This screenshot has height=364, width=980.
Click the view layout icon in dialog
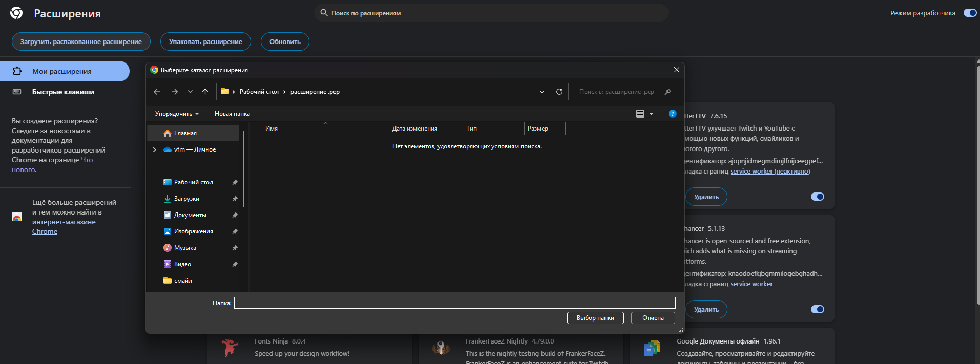click(x=640, y=114)
